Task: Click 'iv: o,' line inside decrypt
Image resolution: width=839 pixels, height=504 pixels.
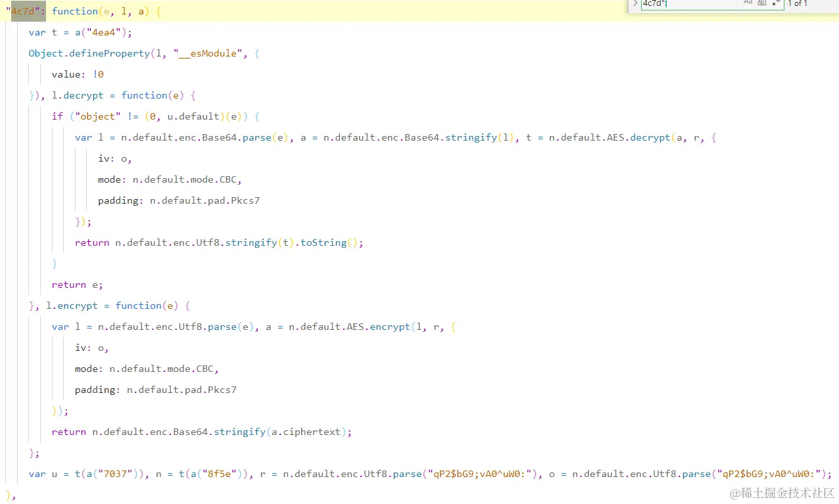Action: pos(115,158)
